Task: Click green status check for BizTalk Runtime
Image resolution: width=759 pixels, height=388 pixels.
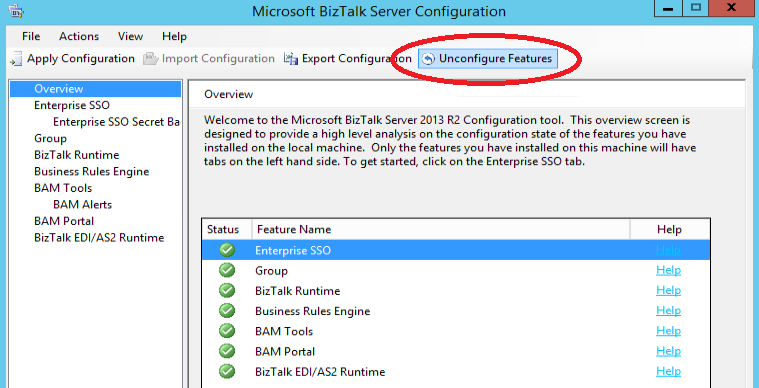Action: point(227,291)
